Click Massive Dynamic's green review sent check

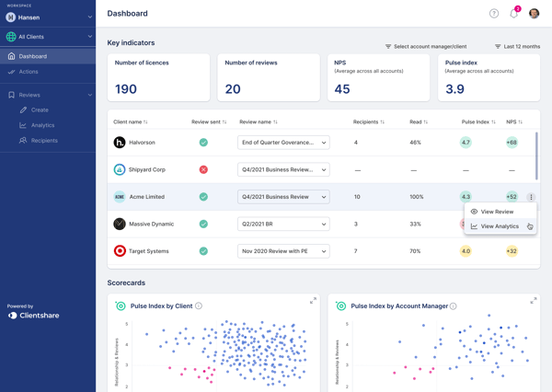[x=203, y=224]
